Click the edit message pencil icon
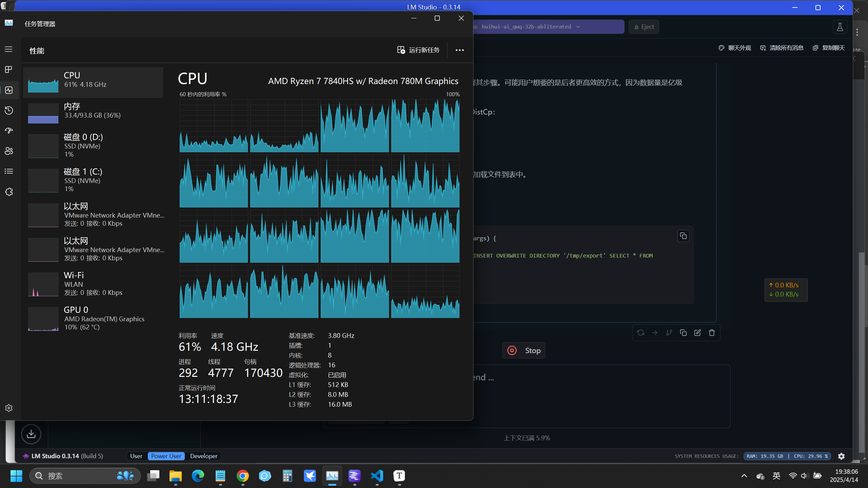The width and height of the screenshot is (868, 488). tap(697, 333)
